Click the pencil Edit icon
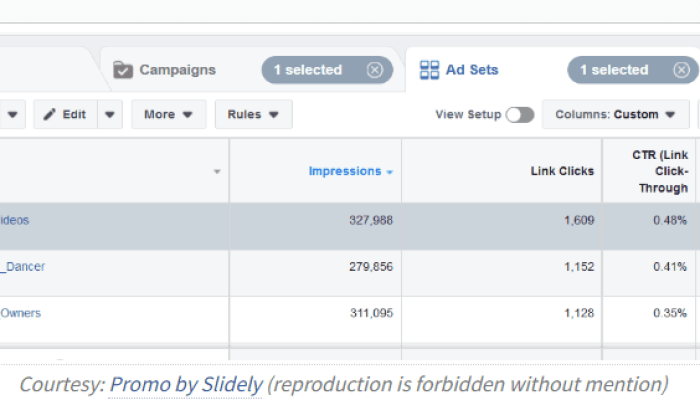The height and width of the screenshot is (400, 700). 50,114
